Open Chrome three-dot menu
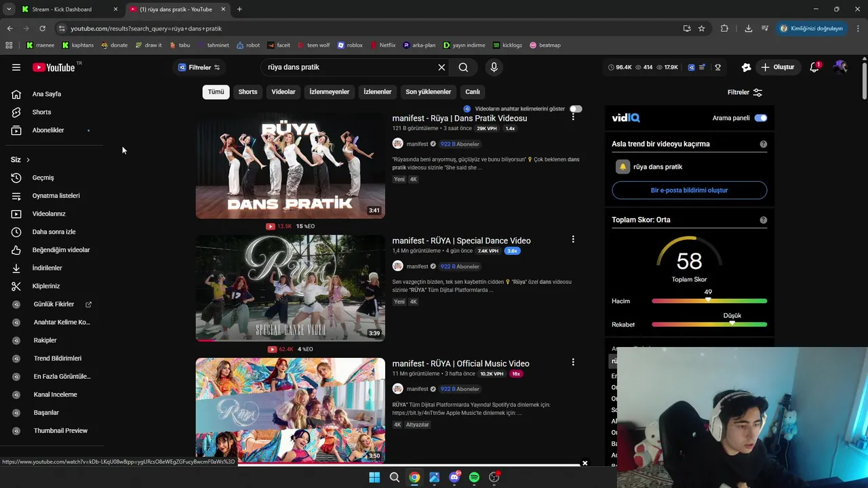The width and height of the screenshot is (868, 488). 858,28
